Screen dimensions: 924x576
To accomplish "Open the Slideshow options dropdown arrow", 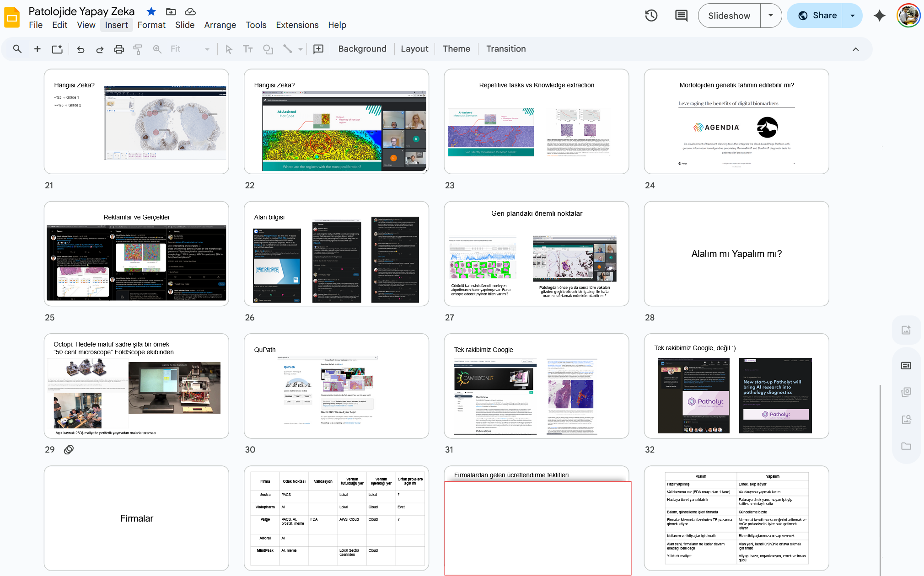I will [x=771, y=16].
